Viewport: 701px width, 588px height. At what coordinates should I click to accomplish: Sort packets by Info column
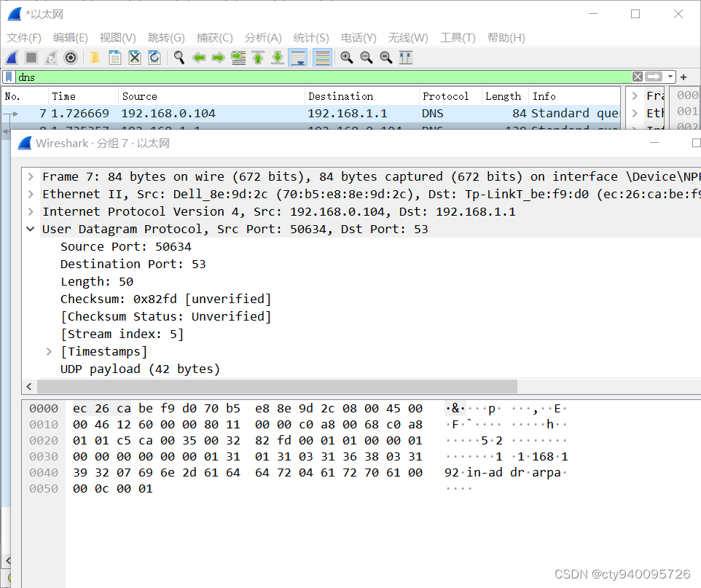coord(575,96)
